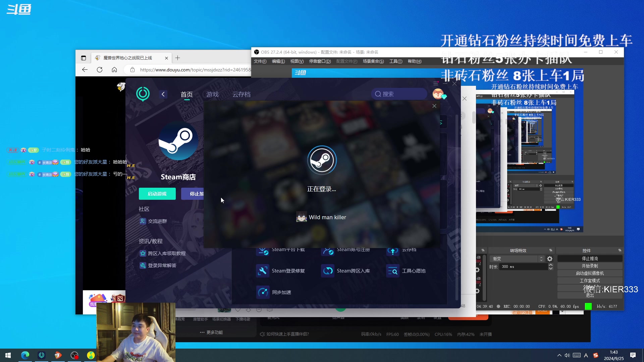
Task: Open OBS Studio from the taskbar
Action: 74,355
